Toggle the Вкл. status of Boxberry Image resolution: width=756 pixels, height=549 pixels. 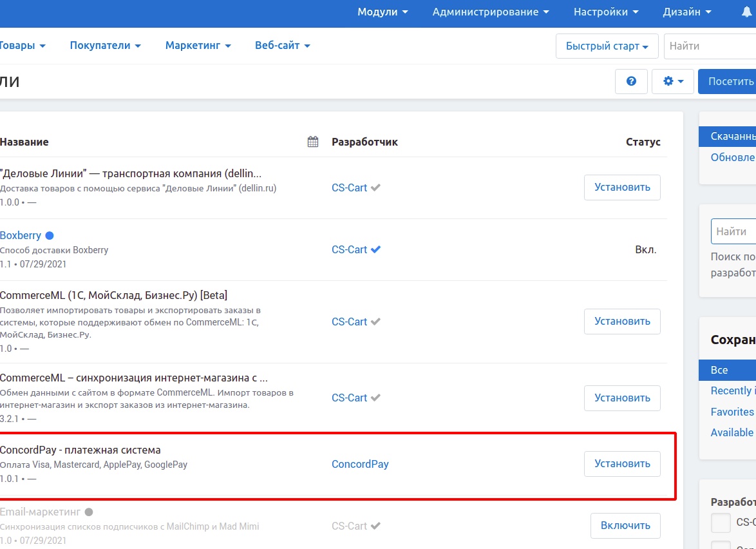coord(646,249)
